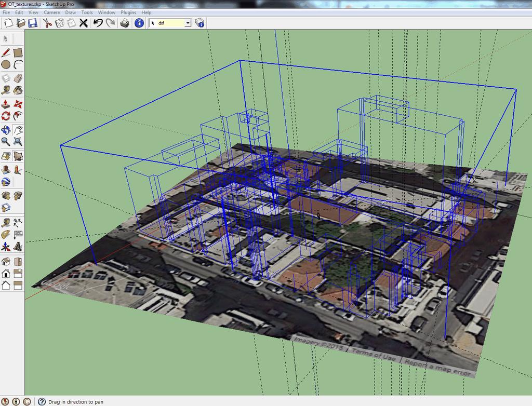This screenshot has height=406, width=532.
Task: Select the Rotate tool
Action: [x=6, y=116]
